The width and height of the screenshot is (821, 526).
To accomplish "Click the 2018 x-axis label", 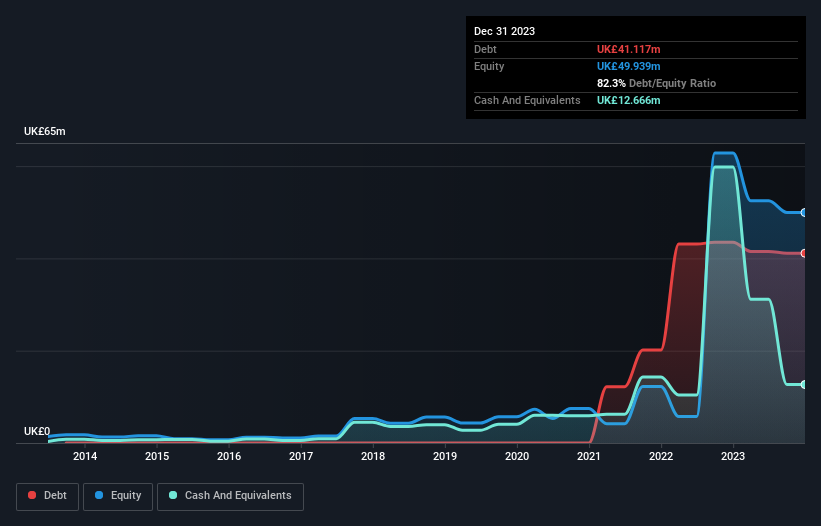I will click(373, 456).
